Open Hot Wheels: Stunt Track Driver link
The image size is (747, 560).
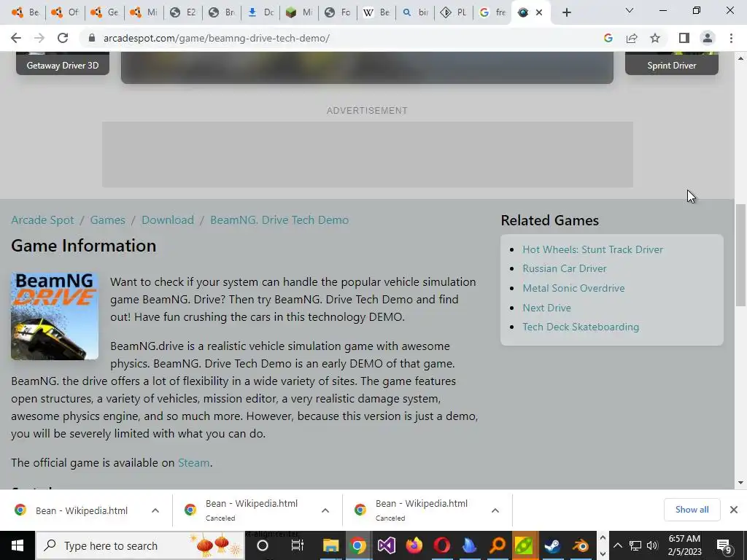coord(592,249)
